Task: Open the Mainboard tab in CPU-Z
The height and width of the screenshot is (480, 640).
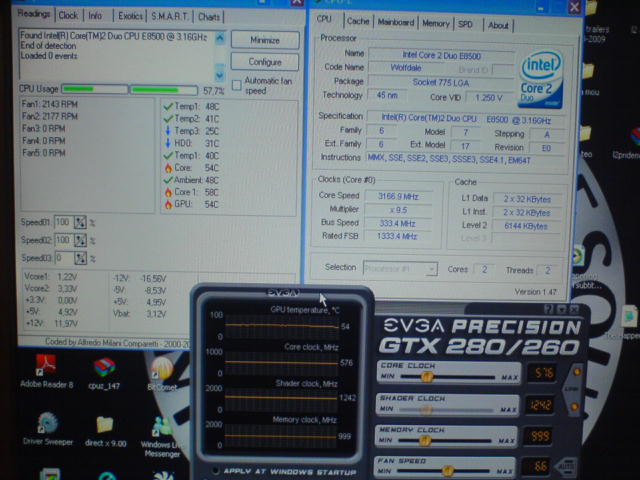Action: [x=396, y=22]
